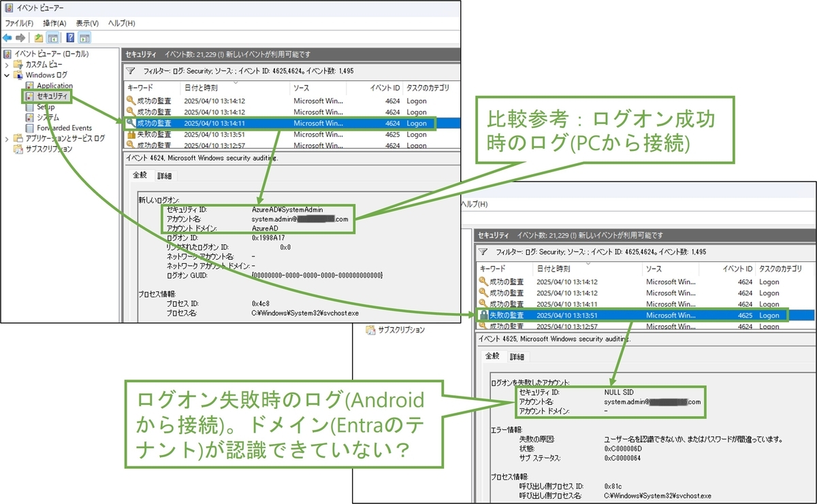Click the filter funnel icon in right window

click(483, 252)
